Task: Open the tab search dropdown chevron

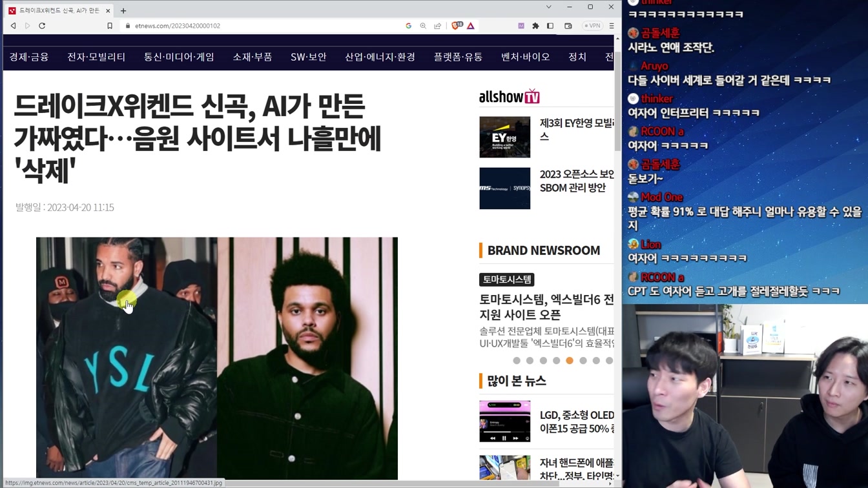Action: point(548,7)
